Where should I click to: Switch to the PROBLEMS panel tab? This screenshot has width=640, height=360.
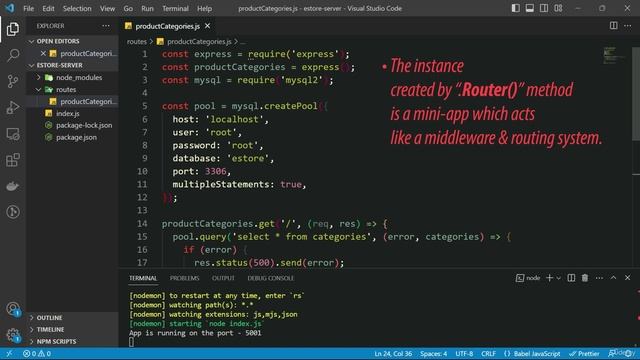click(184, 278)
